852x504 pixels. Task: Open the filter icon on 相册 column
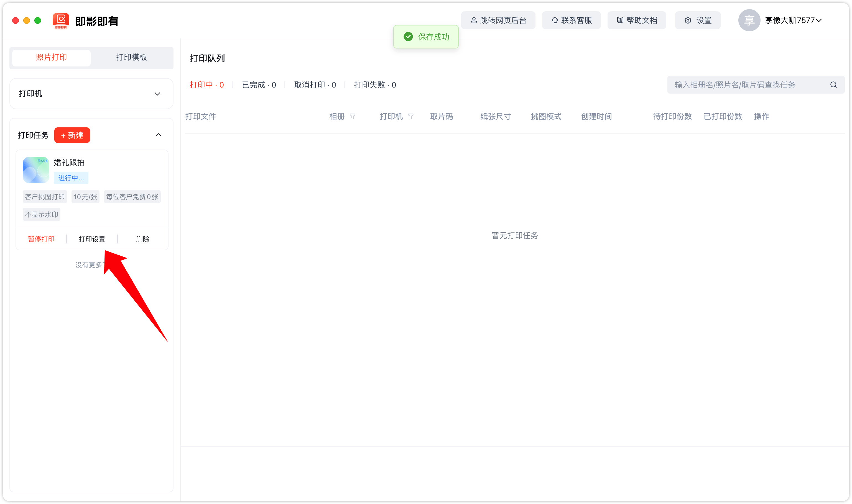(x=353, y=117)
